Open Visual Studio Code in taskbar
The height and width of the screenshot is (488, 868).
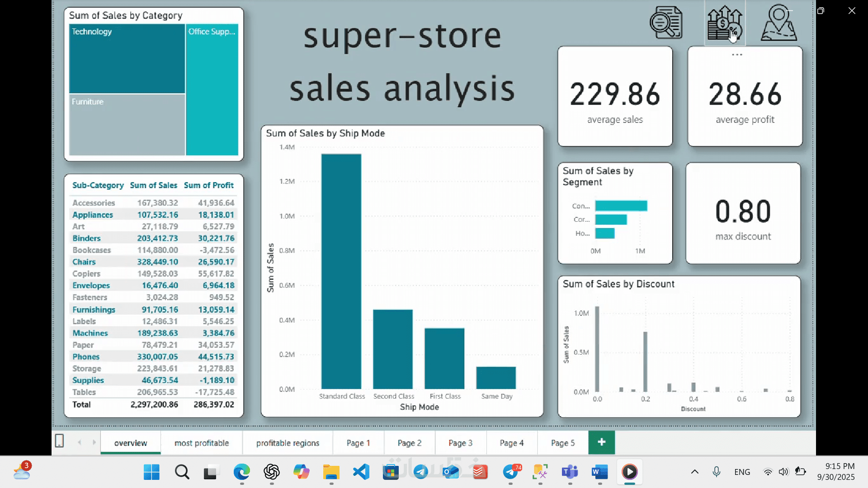pyautogui.click(x=361, y=472)
